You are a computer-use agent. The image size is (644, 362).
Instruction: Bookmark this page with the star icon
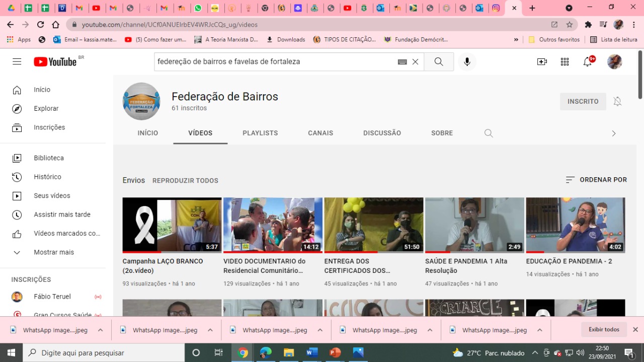[x=570, y=25]
